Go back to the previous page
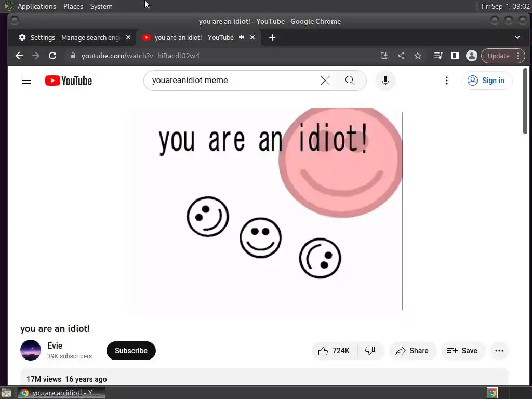 [x=19, y=56]
